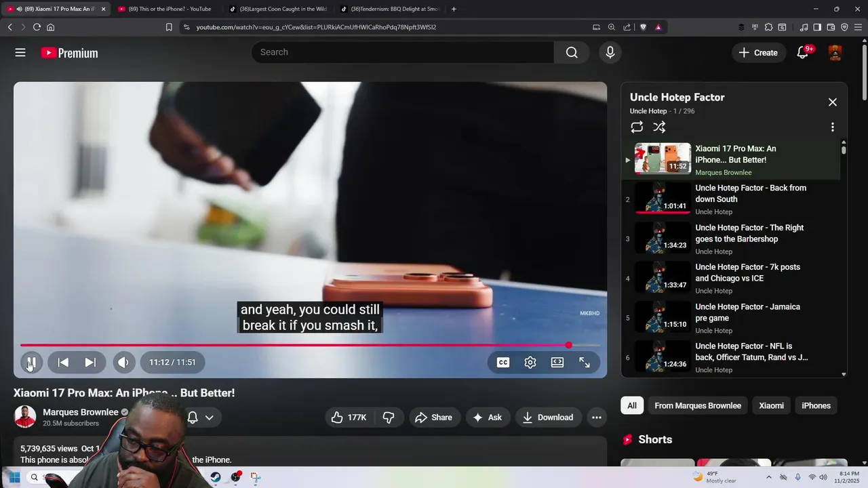The height and width of the screenshot is (488, 868).
Task: Play Uncle Hotep Factor - Back from down South
Action: point(731,199)
